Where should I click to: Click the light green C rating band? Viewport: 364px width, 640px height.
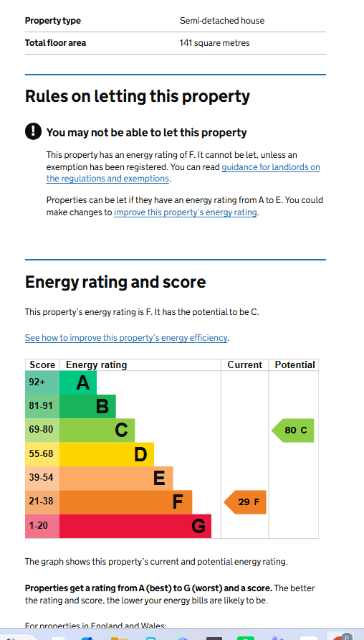point(97,430)
